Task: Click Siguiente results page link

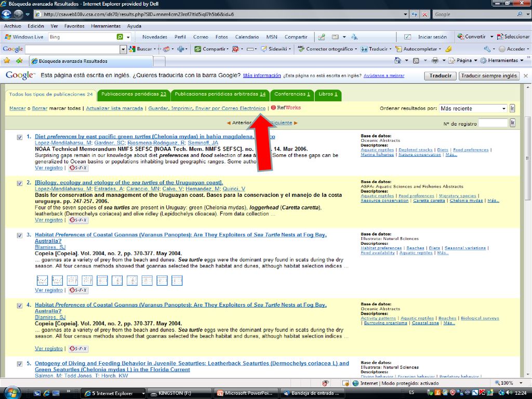Action: click(281, 123)
